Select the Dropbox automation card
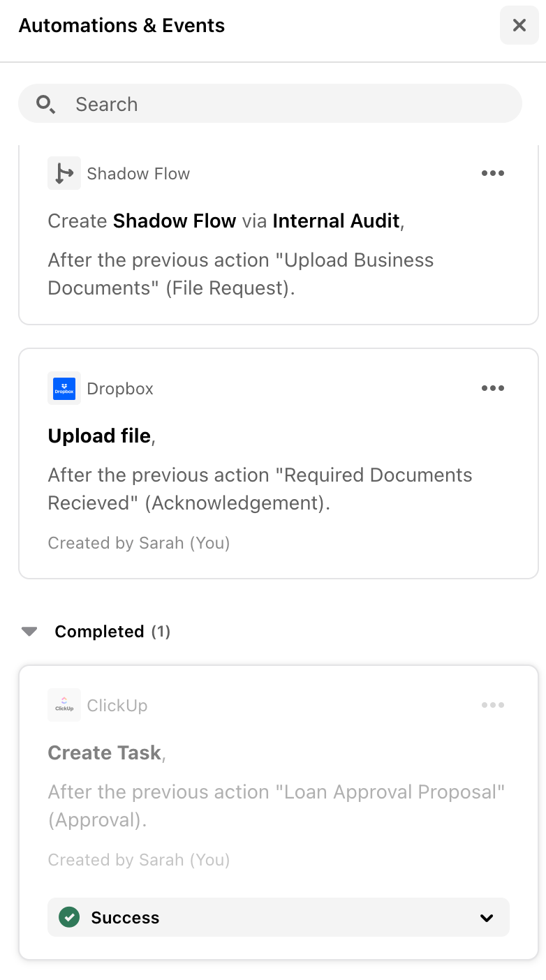The width and height of the screenshot is (546, 980). point(279,463)
